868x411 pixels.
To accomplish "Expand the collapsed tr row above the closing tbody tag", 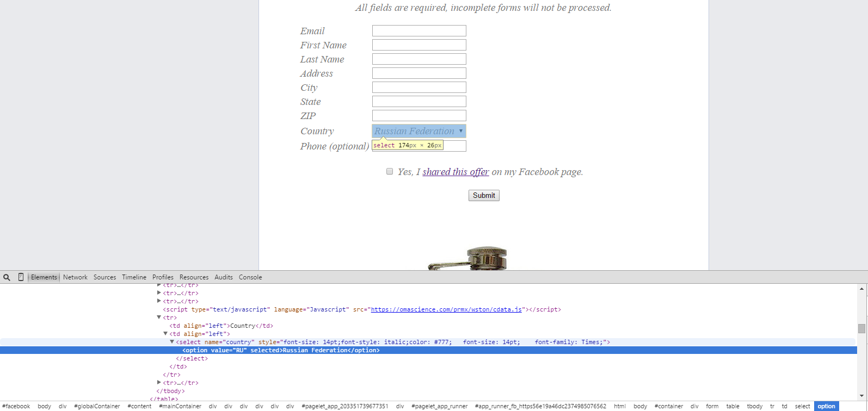I will pos(159,383).
